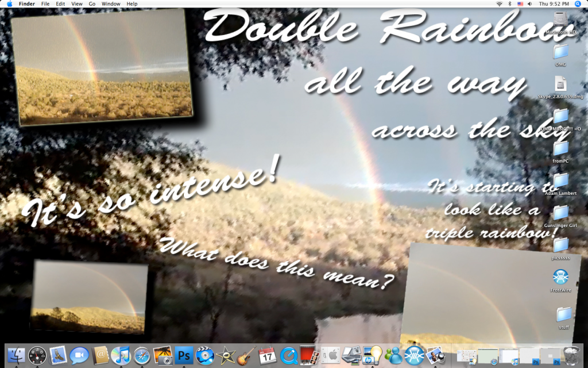Screen dimensions: 588x368
Task: Click the Thu 9:52 PM clock
Action: (554, 4)
